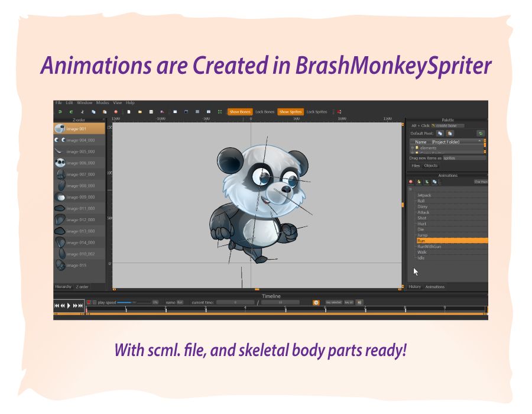Select the Run animation
The image size is (532, 414).
pos(452,241)
